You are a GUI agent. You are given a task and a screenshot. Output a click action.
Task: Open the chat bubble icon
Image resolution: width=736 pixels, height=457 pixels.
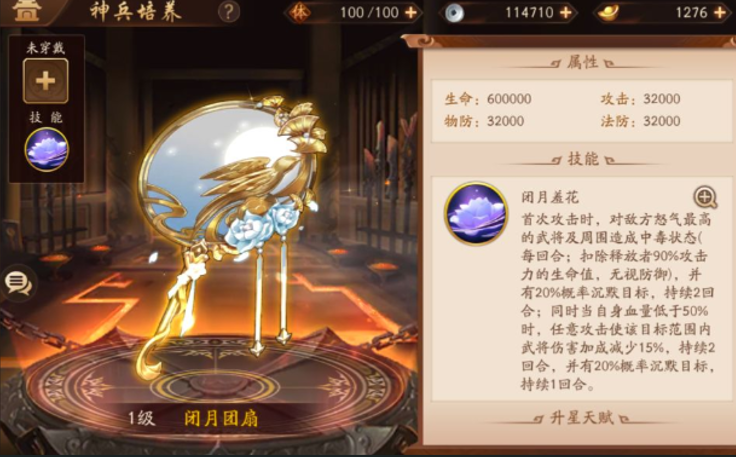click(18, 282)
